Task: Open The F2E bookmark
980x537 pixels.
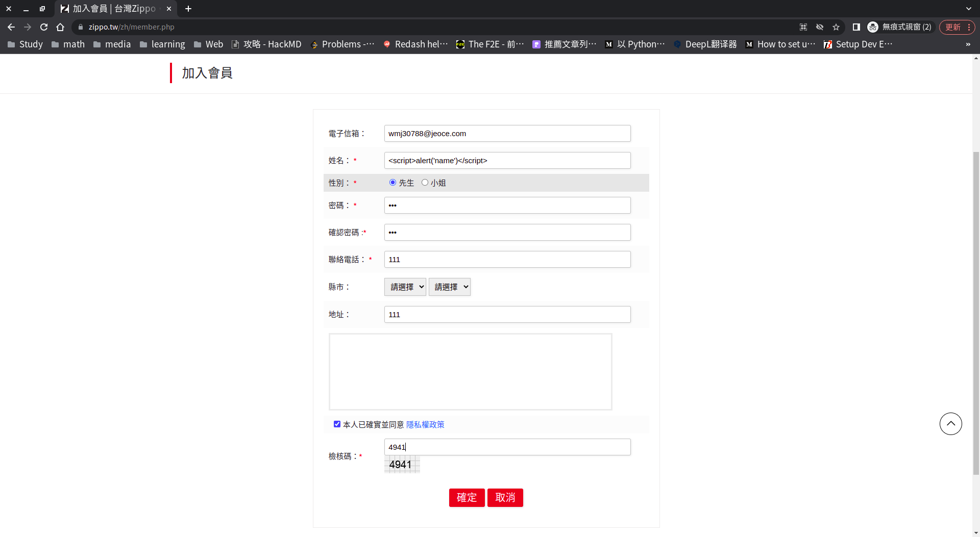Action: pyautogui.click(x=490, y=44)
